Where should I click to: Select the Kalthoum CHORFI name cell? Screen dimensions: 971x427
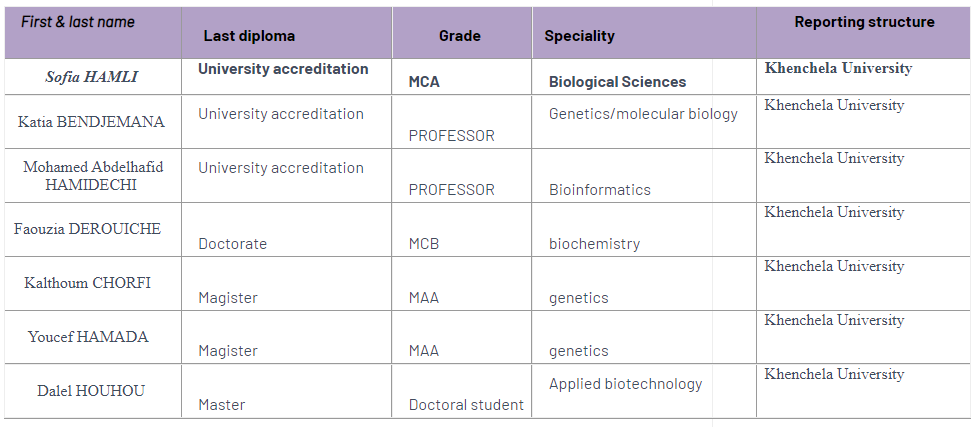(x=88, y=283)
